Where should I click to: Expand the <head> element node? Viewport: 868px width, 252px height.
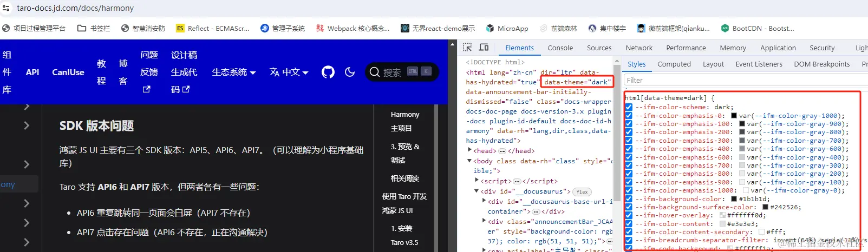(470, 150)
